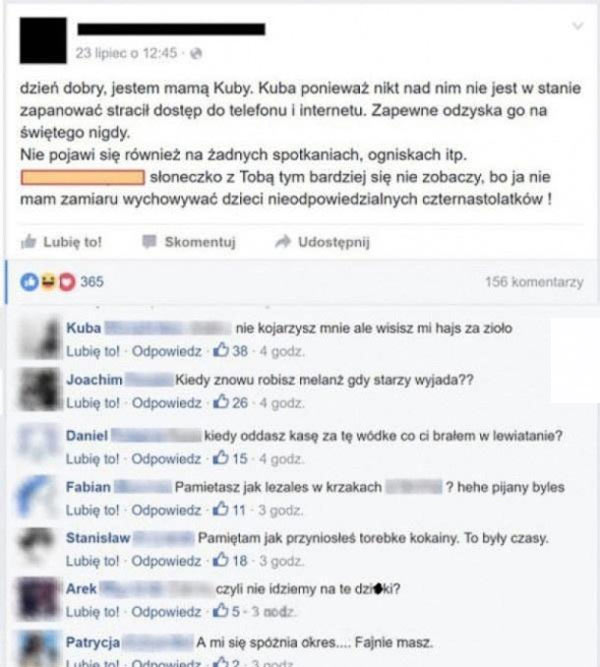This screenshot has width=600, height=667.
Task: Click the Skomentuj comment bubble icon
Action: tap(149, 242)
